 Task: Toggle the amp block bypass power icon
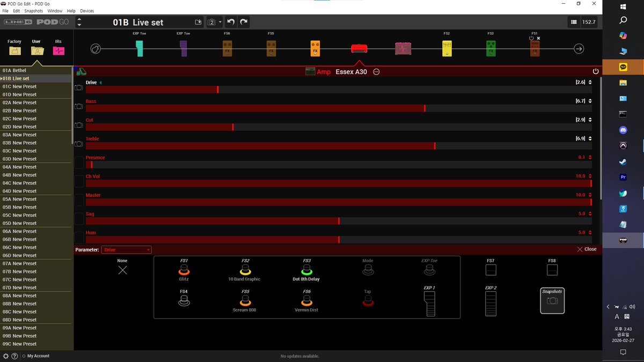click(596, 71)
